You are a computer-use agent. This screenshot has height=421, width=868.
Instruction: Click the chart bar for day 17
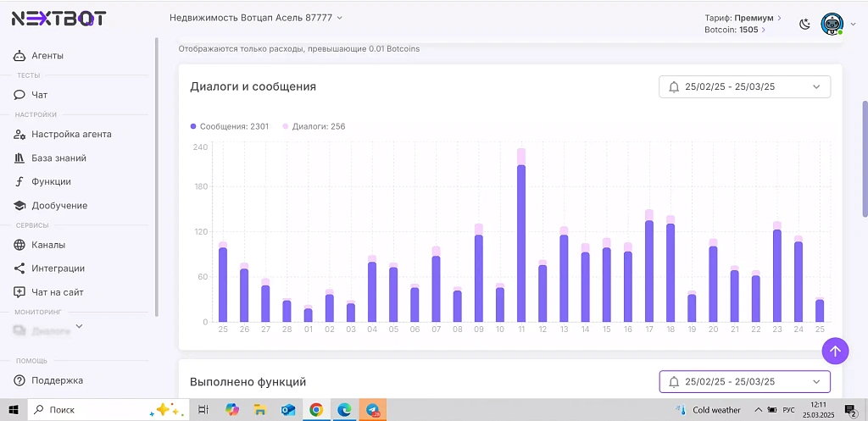pos(649,265)
